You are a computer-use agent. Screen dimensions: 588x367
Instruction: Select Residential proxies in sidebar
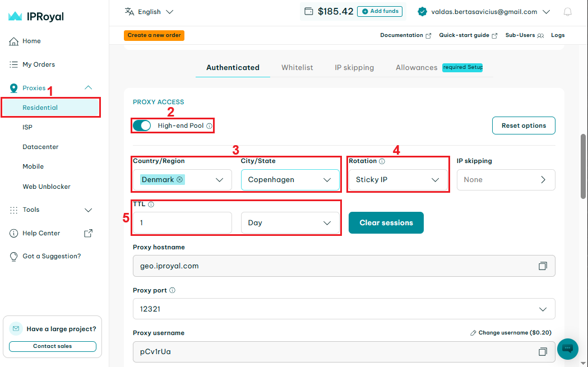[x=50, y=108]
